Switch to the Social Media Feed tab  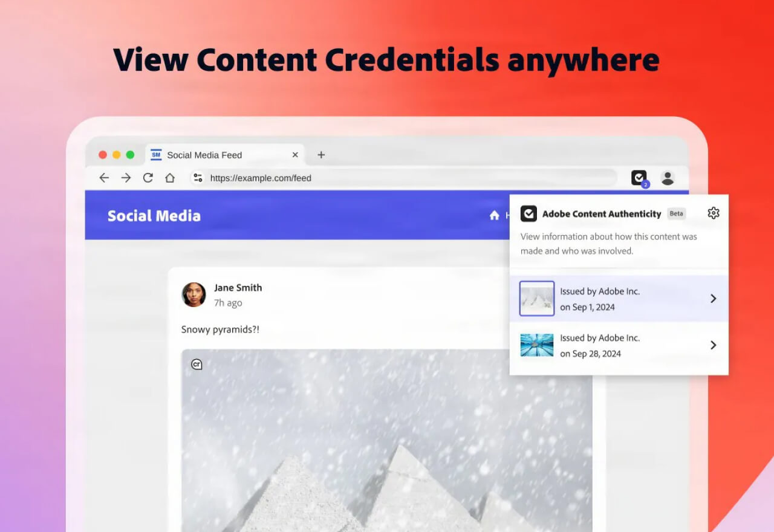224,155
